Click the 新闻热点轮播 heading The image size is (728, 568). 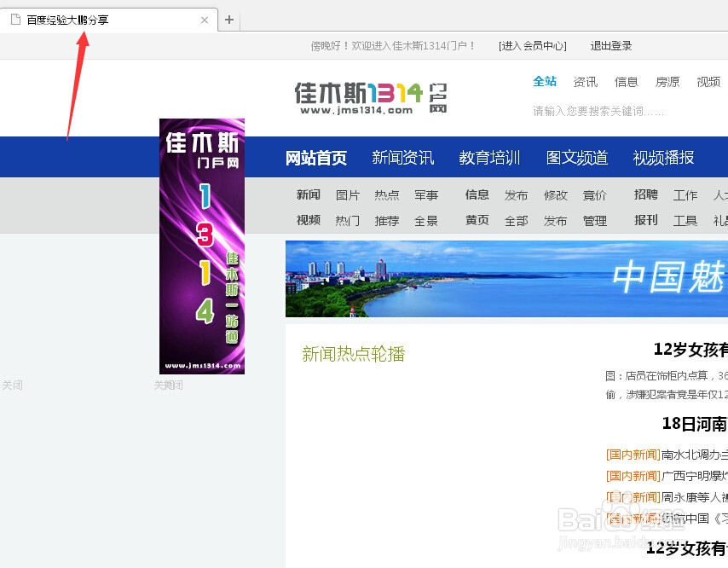pos(353,354)
